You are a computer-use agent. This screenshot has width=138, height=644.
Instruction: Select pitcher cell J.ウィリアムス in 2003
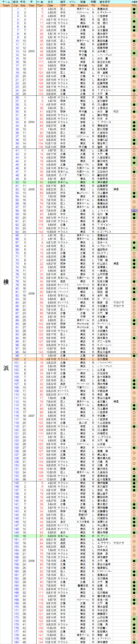[105, 55]
